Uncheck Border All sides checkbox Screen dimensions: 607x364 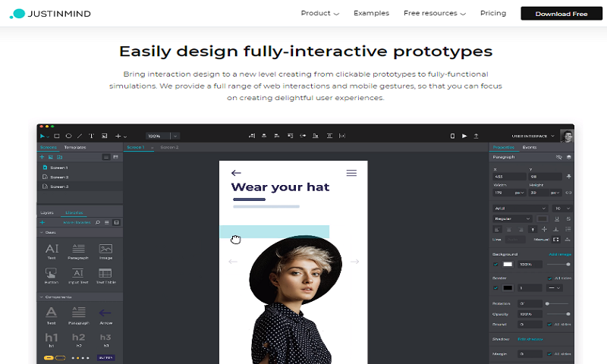point(549,278)
